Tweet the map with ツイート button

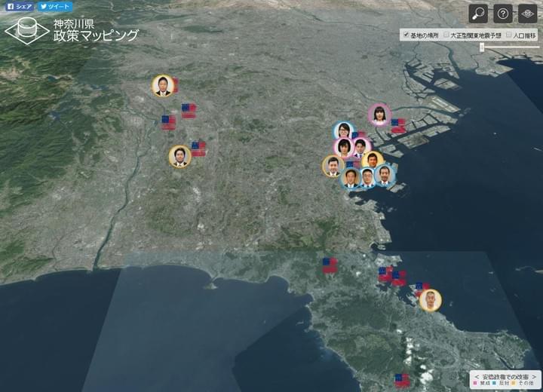point(55,7)
